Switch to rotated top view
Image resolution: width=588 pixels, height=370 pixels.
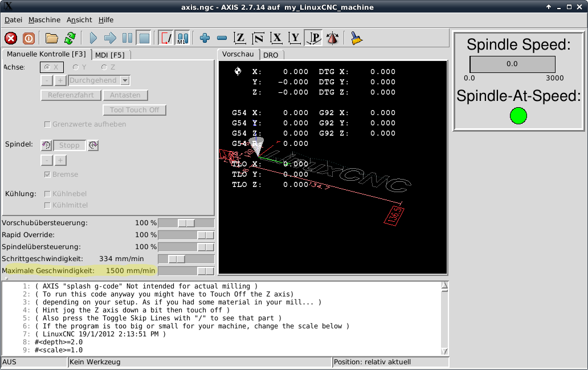[x=258, y=38]
